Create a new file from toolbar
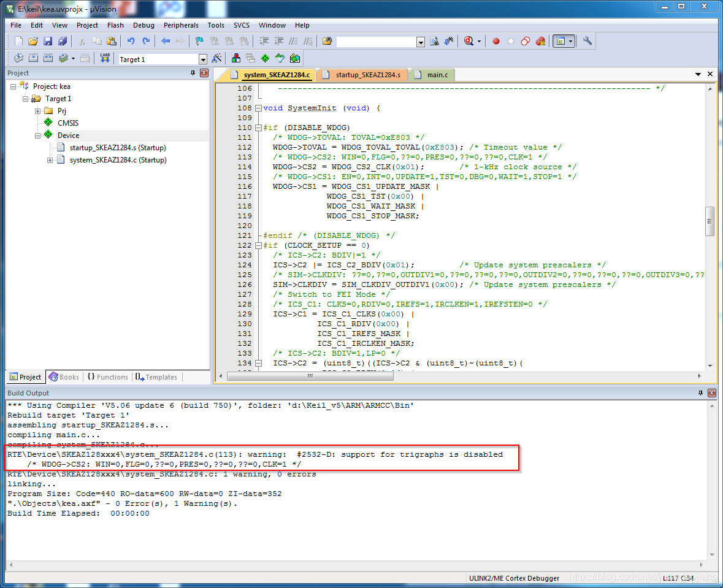 point(18,41)
